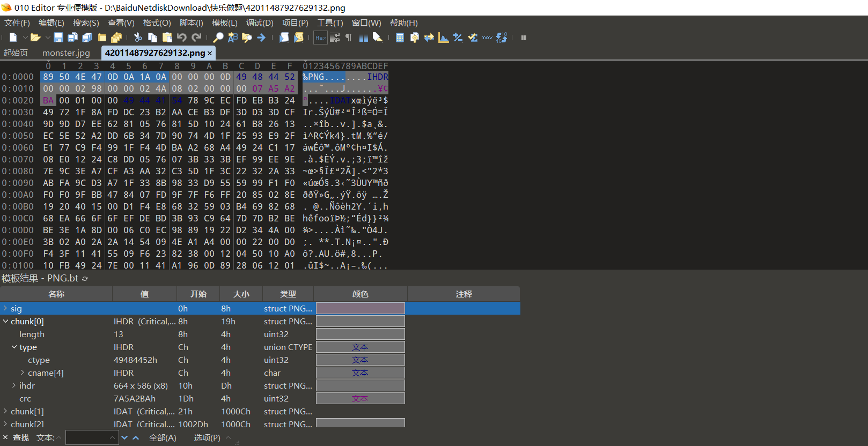This screenshot has height=446, width=868.
Task: Click in the find text input field
Action: [x=91, y=438]
